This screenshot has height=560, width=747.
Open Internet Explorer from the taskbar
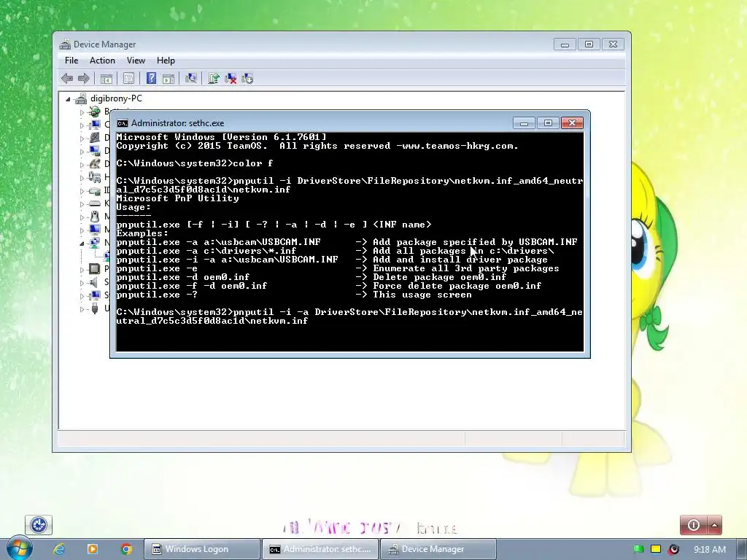(59, 549)
